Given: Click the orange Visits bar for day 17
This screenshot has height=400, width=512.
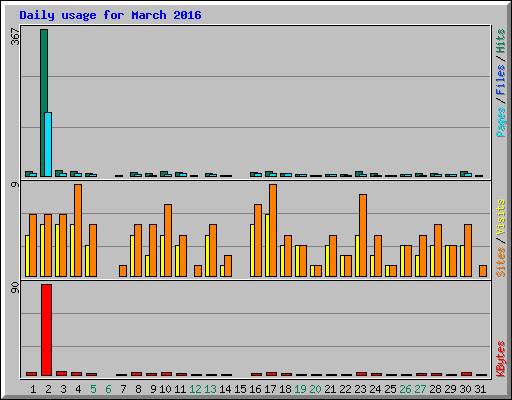Looking at the screenshot, I should coord(273,230).
